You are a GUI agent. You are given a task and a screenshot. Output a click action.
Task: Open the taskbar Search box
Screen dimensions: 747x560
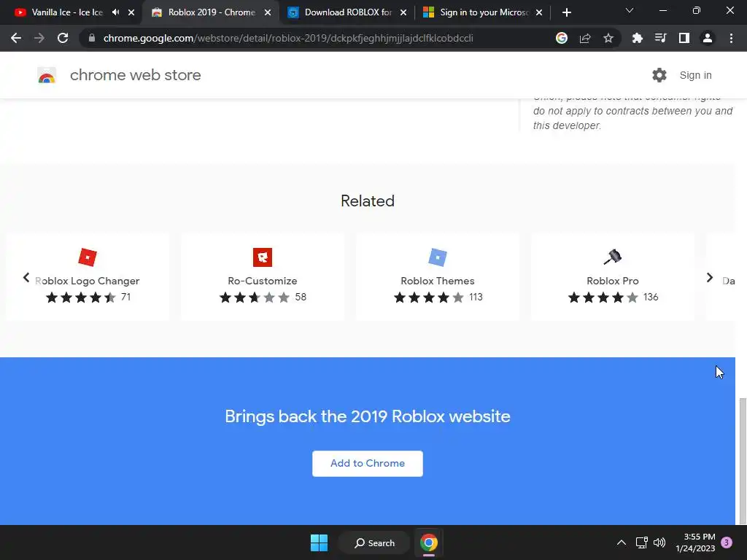[x=374, y=542]
